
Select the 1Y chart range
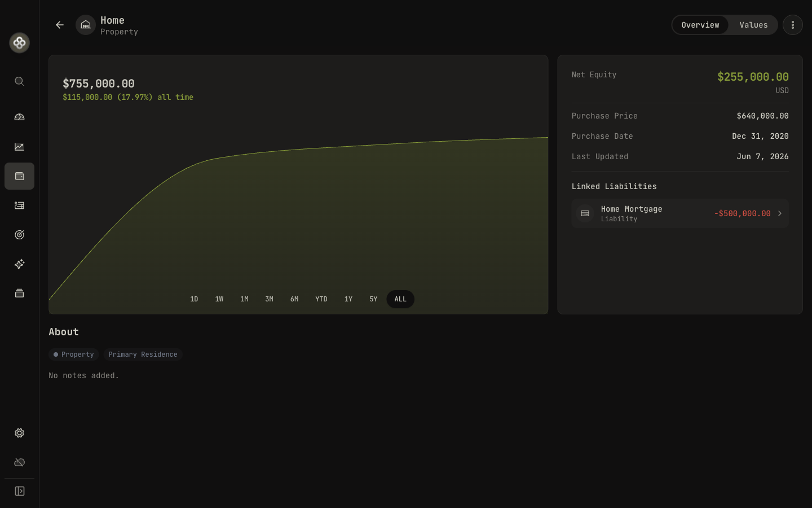[348, 299]
